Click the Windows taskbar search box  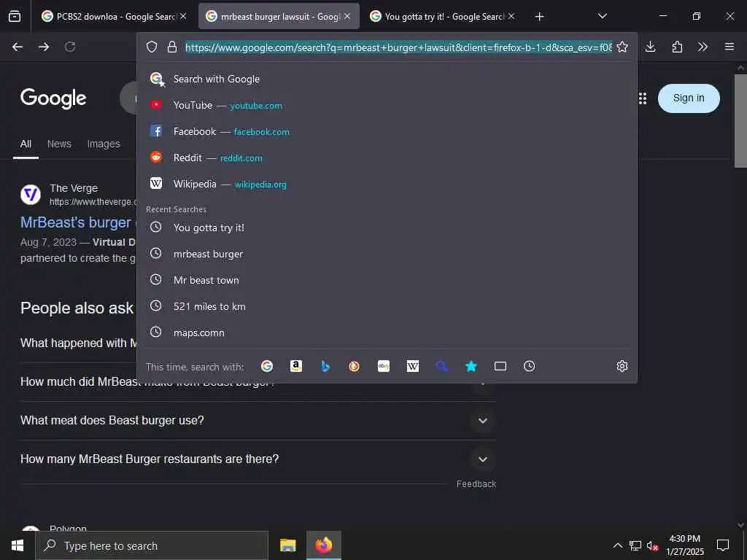[x=152, y=545]
